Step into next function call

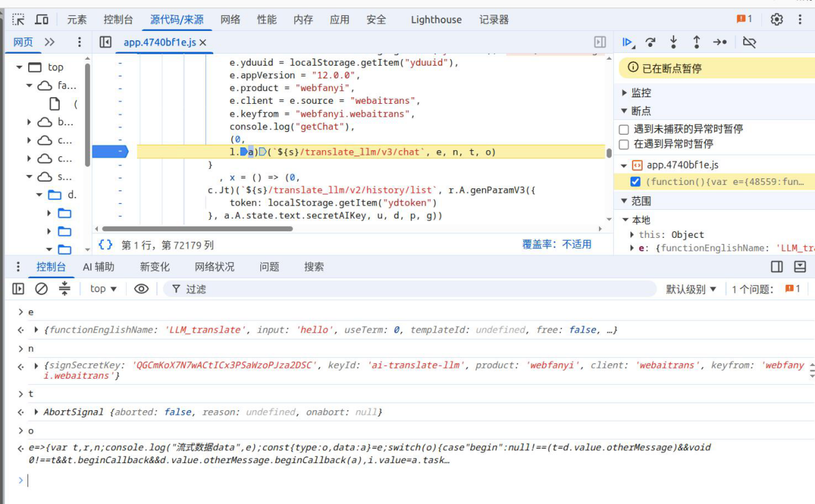coord(673,42)
